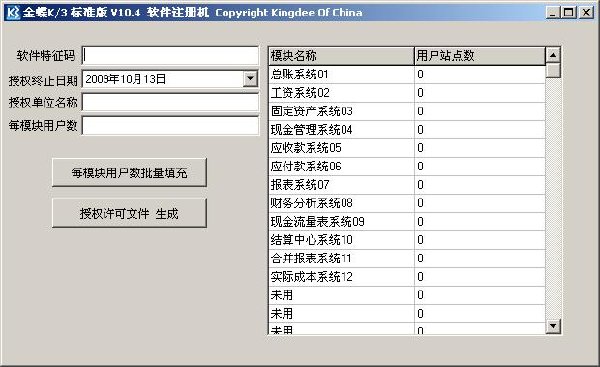Screen dimensions: 600x367
Task: Click the 用户站点数 column header
Action: (480, 56)
